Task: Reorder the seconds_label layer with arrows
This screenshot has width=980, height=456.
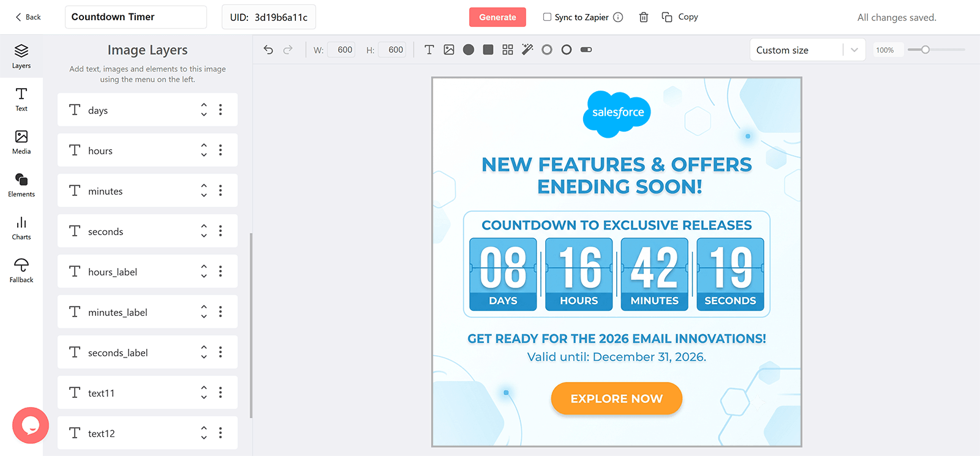Action: [204, 352]
